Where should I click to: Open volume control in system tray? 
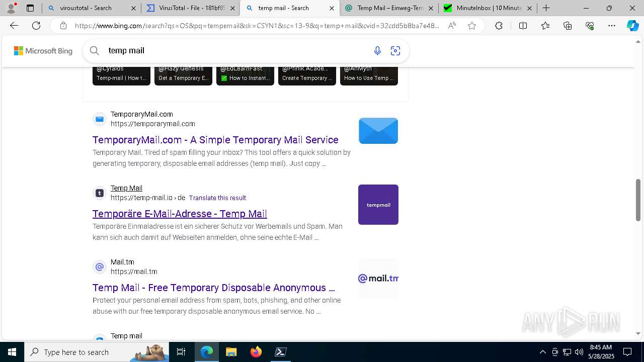[579, 352]
